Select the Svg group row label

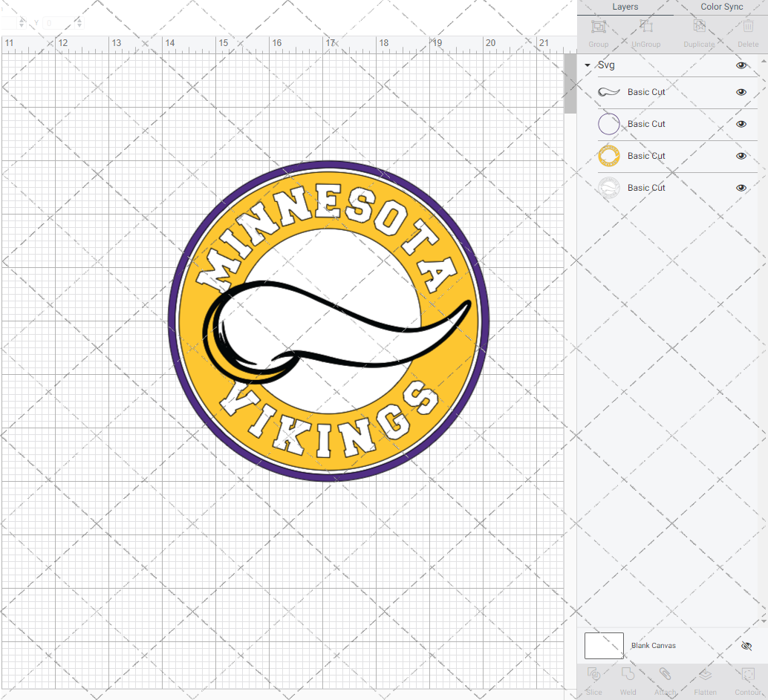click(606, 65)
